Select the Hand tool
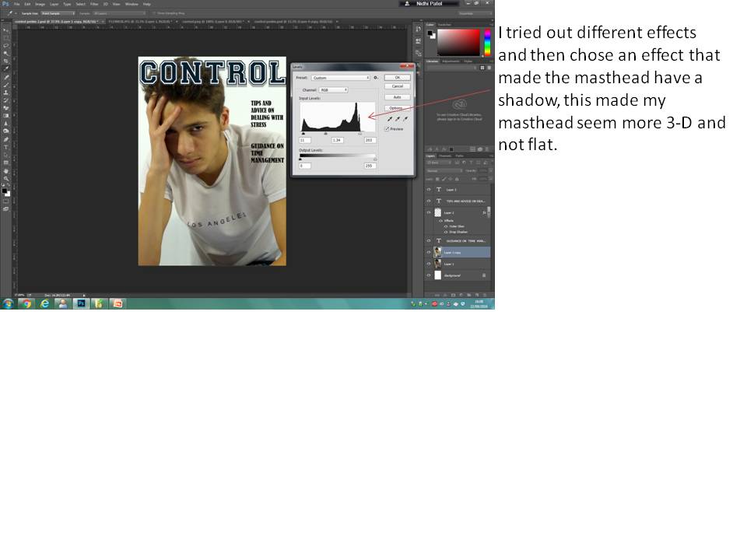The width and height of the screenshot is (747, 560). pos(5,170)
